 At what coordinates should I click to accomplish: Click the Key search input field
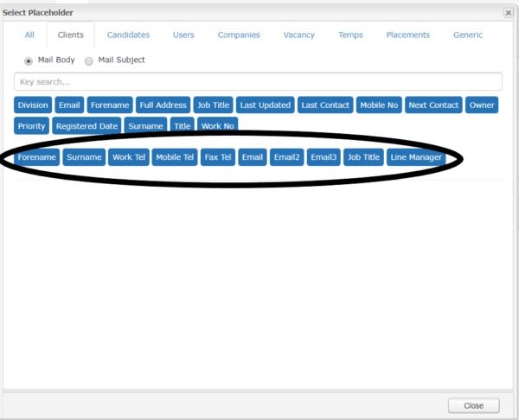(x=258, y=82)
